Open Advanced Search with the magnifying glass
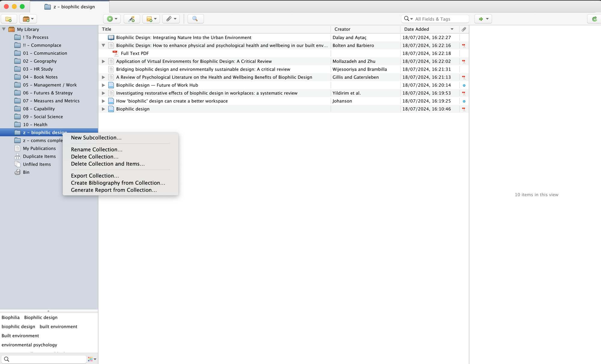This screenshot has height=364, width=601. pos(195,19)
